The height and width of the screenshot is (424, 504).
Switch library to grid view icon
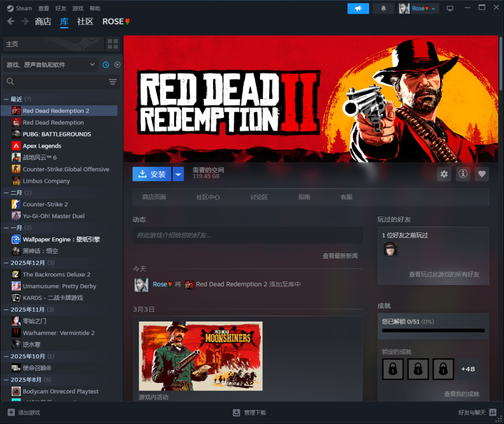[x=113, y=44]
